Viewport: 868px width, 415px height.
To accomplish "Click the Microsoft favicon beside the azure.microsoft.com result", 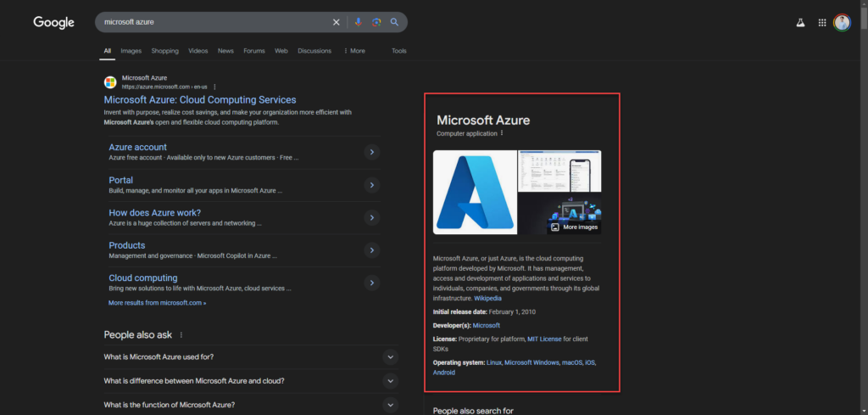I will 110,82.
